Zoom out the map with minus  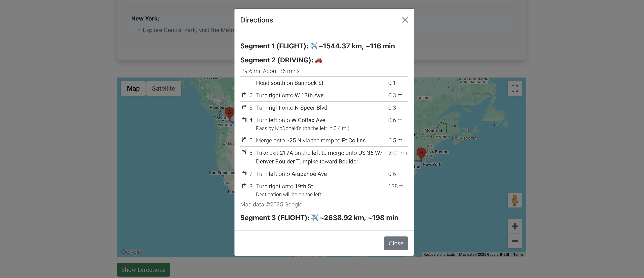(515, 241)
